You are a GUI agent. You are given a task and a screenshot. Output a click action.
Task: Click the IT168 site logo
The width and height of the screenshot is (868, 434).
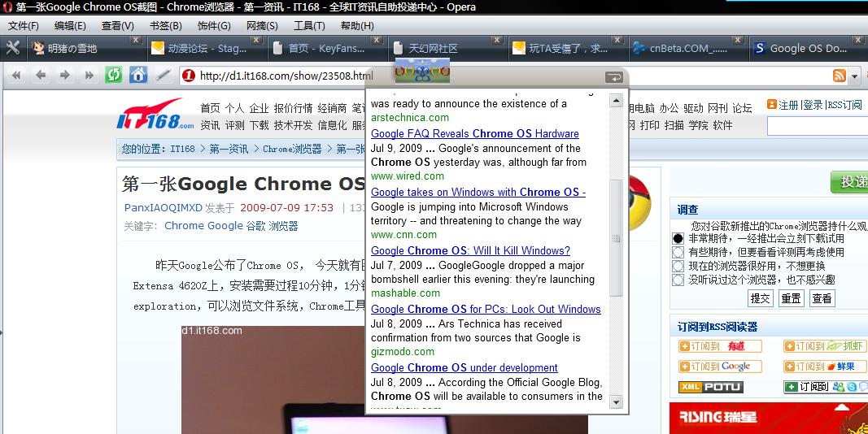click(155, 114)
